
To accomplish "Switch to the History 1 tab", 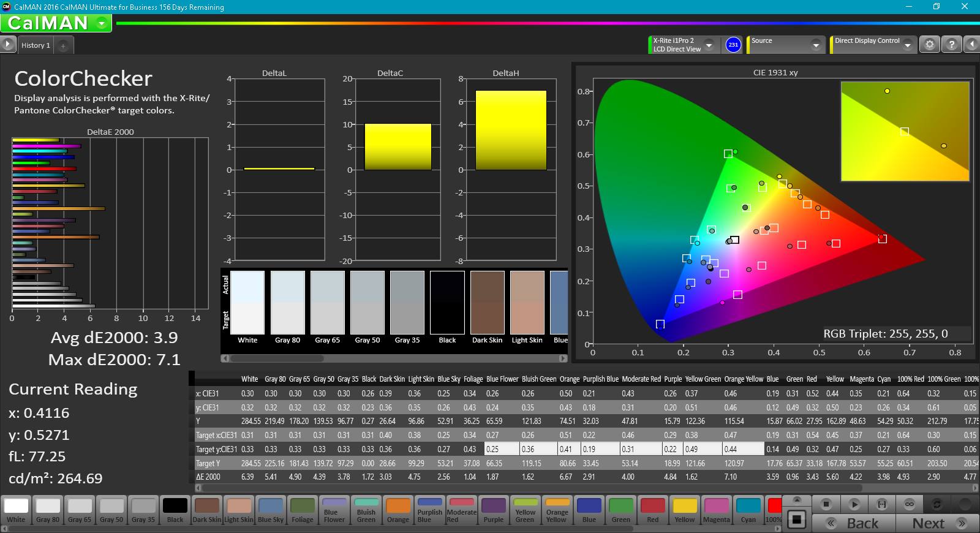I will click(x=36, y=45).
